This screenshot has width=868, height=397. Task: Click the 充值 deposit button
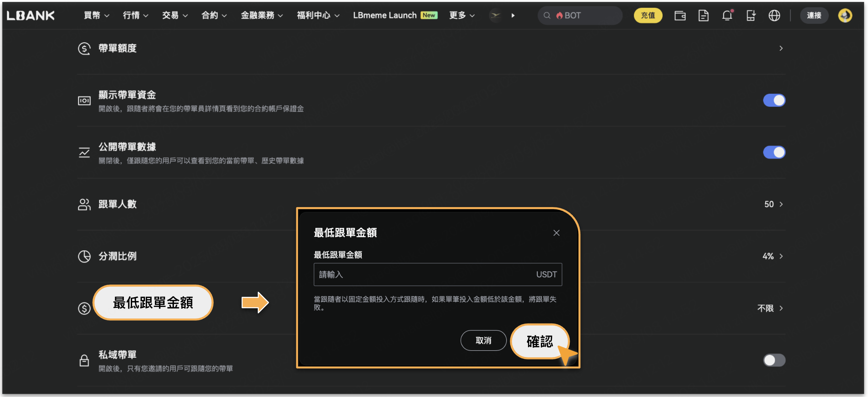[648, 15]
